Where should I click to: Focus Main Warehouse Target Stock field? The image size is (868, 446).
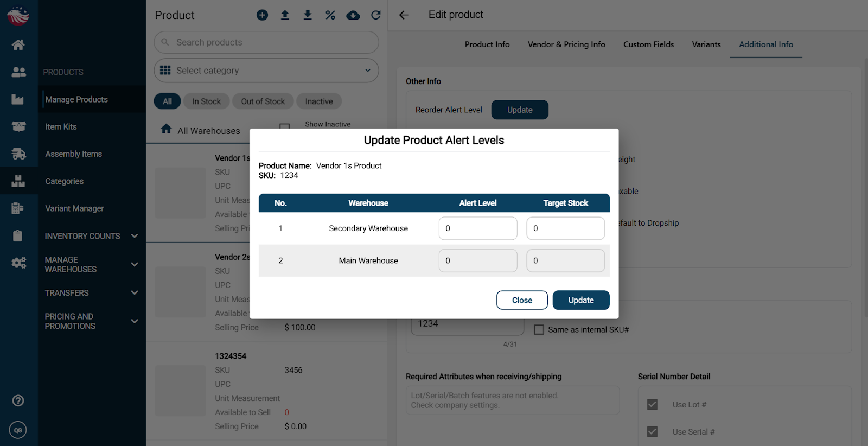(566, 260)
